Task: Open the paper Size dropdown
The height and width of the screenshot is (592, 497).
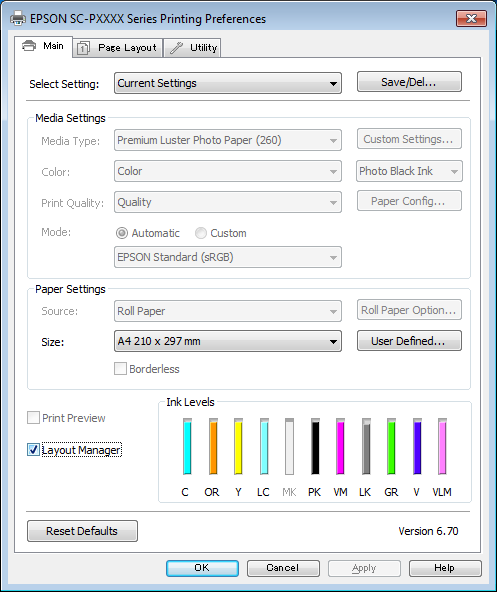Action: pyautogui.click(x=228, y=341)
